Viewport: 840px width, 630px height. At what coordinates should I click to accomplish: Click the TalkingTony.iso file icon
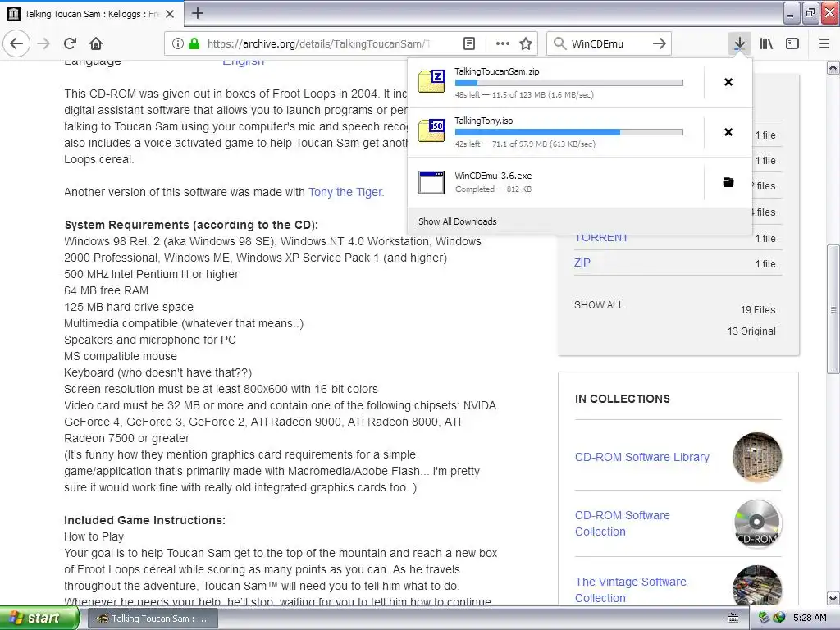(431, 130)
